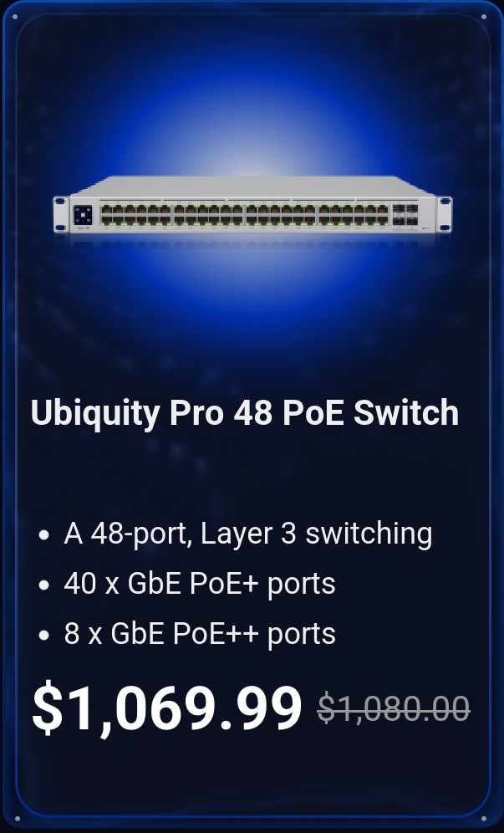Click the touchscreen display on the switch
Image resolution: width=504 pixels, height=833 pixels.
tap(83, 215)
